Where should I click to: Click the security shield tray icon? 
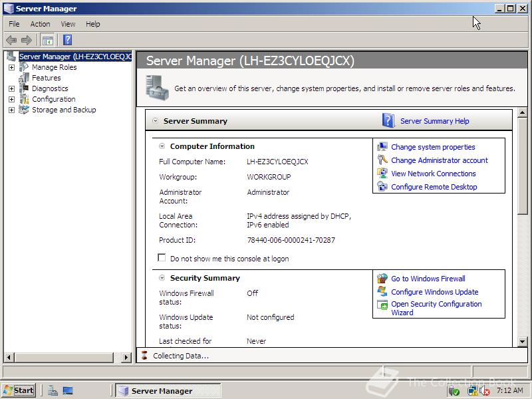pos(454,391)
